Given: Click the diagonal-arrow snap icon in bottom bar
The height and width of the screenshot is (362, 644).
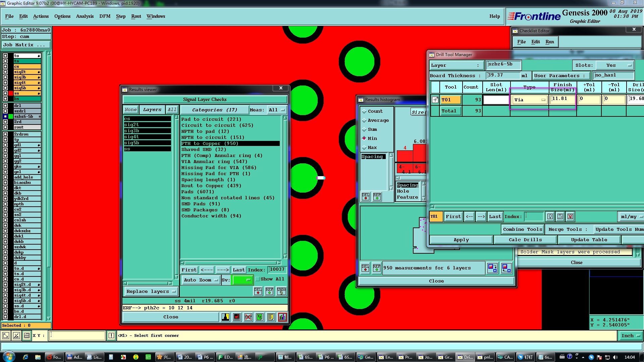Looking at the screenshot, I should click(x=6, y=335).
